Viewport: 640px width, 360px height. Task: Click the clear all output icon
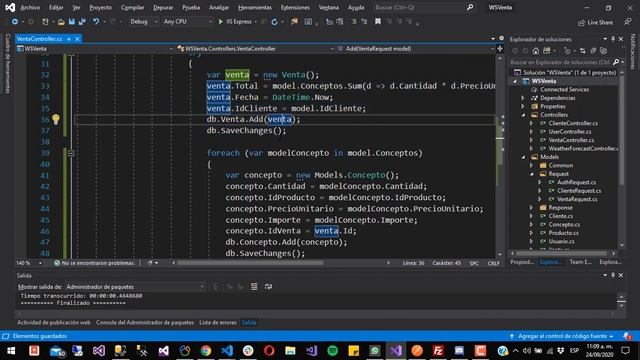tap(254, 287)
